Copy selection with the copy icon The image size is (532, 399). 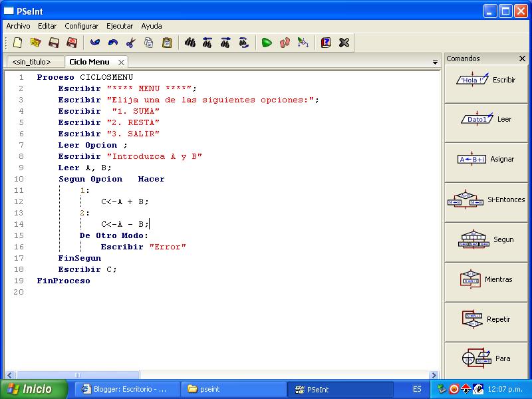(x=148, y=43)
